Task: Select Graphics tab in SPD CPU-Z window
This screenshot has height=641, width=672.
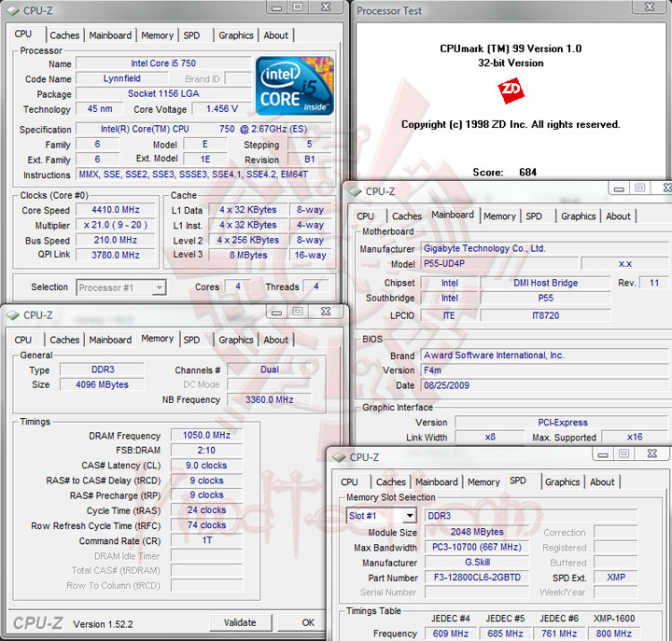Action: [x=562, y=482]
